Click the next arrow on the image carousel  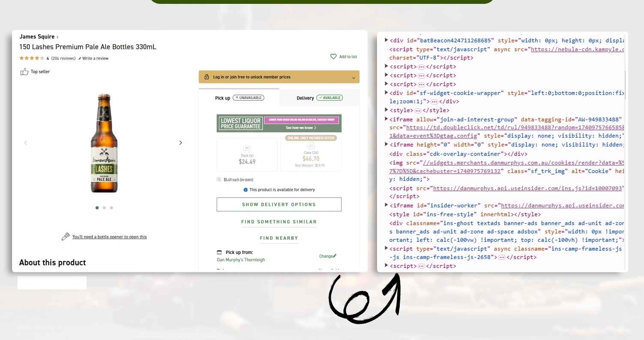click(180, 142)
